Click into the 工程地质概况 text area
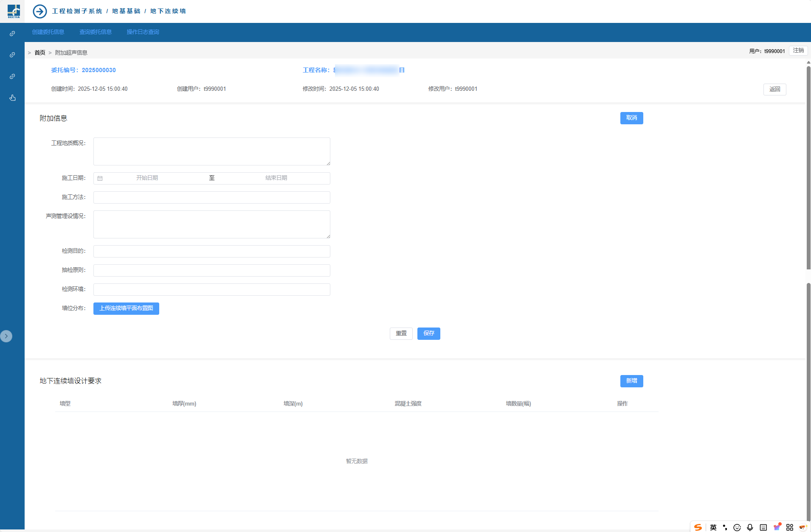 point(211,151)
